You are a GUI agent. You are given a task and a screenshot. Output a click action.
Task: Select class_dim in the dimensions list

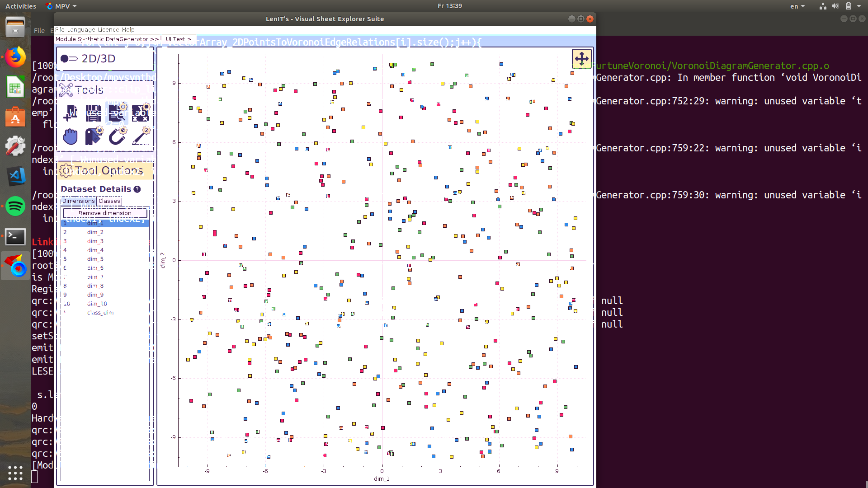[x=100, y=313]
